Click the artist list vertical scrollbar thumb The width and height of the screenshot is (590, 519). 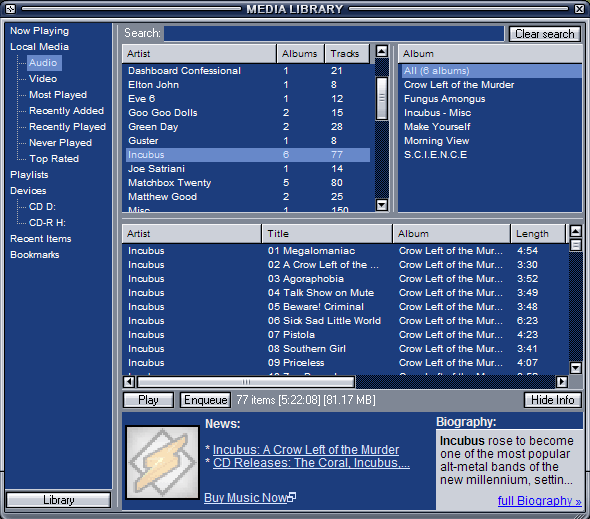pyautogui.click(x=382, y=99)
